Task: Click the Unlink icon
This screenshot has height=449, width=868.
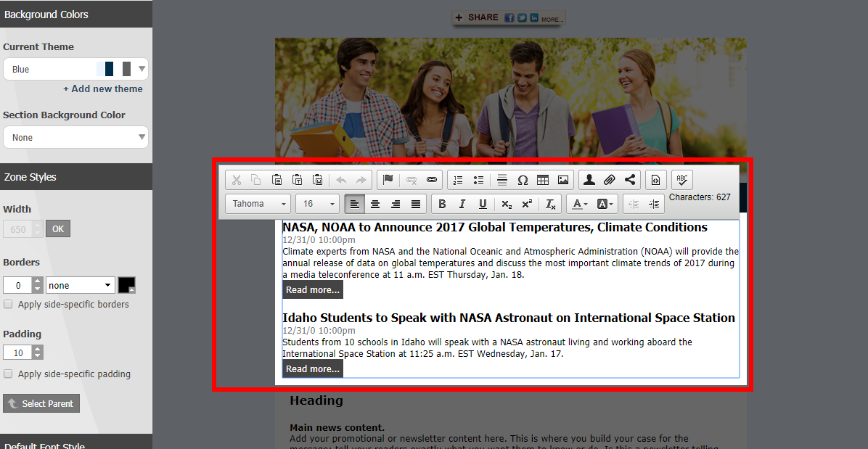Action: 412,180
